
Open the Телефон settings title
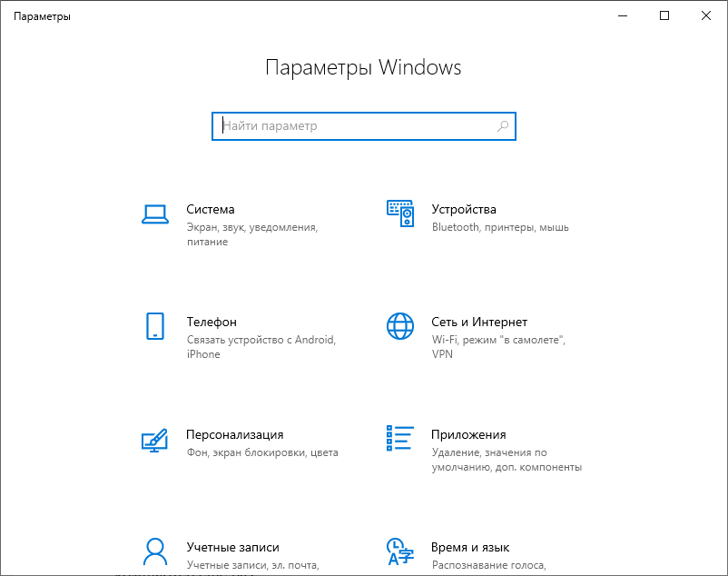212,322
